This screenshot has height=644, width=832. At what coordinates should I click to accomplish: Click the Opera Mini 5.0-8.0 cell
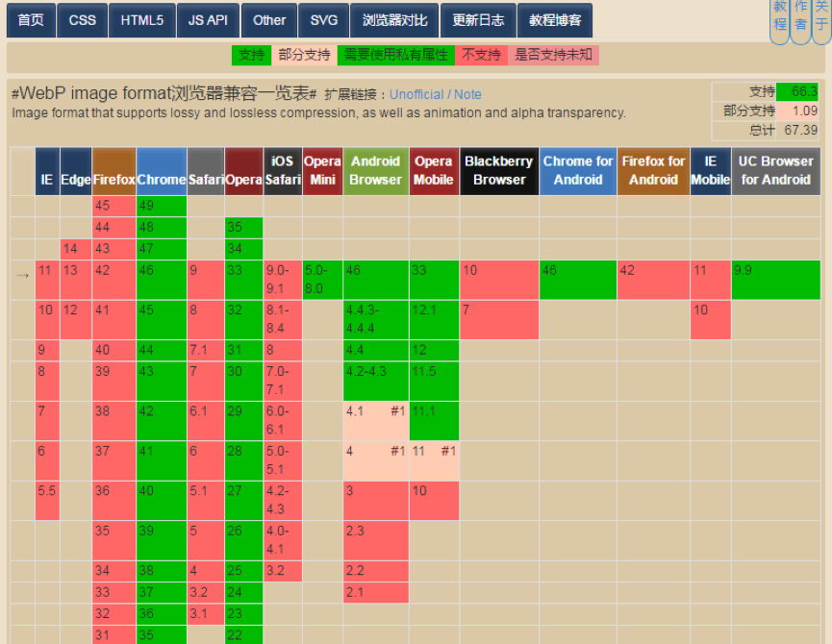pyautogui.click(x=322, y=280)
